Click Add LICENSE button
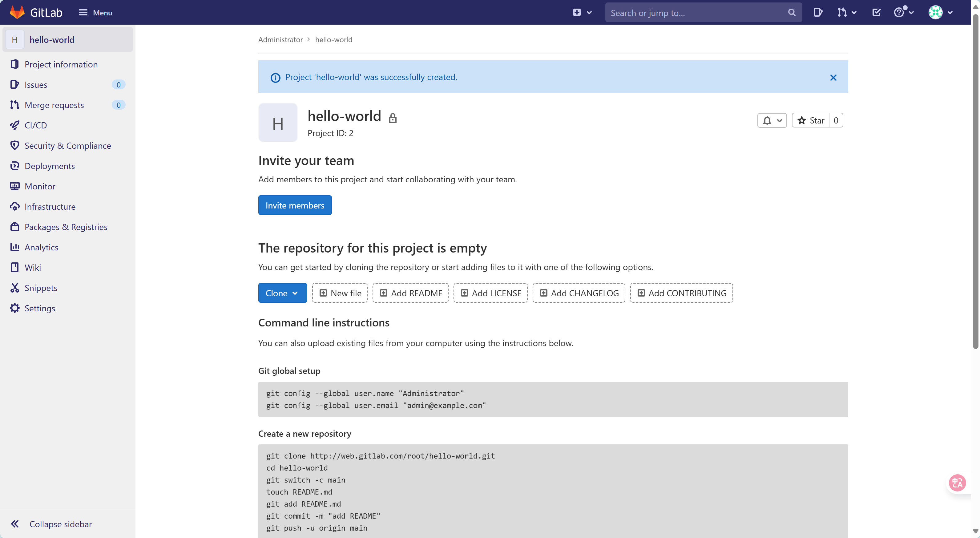 490,293
